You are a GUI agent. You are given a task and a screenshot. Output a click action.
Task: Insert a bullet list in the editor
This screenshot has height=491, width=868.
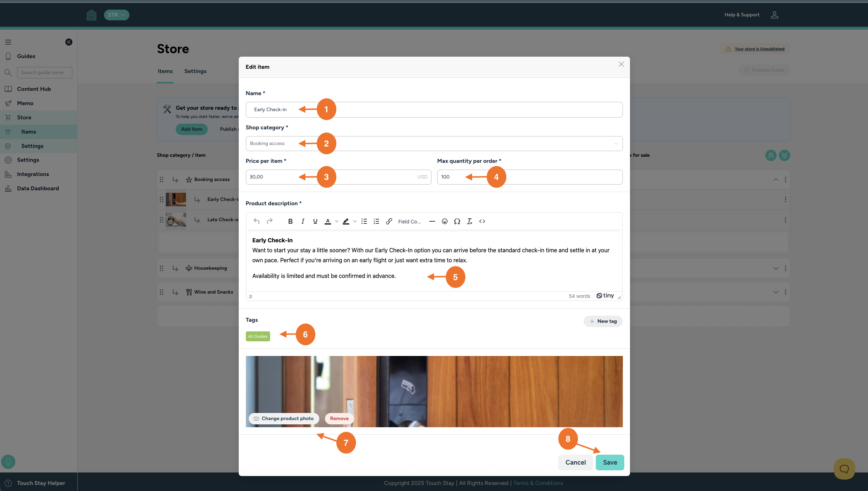pos(364,221)
